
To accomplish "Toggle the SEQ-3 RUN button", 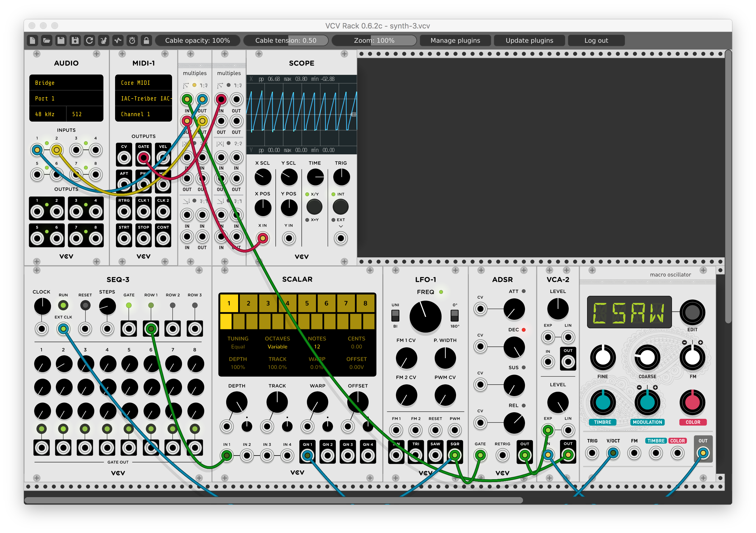I will pos(63,306).
